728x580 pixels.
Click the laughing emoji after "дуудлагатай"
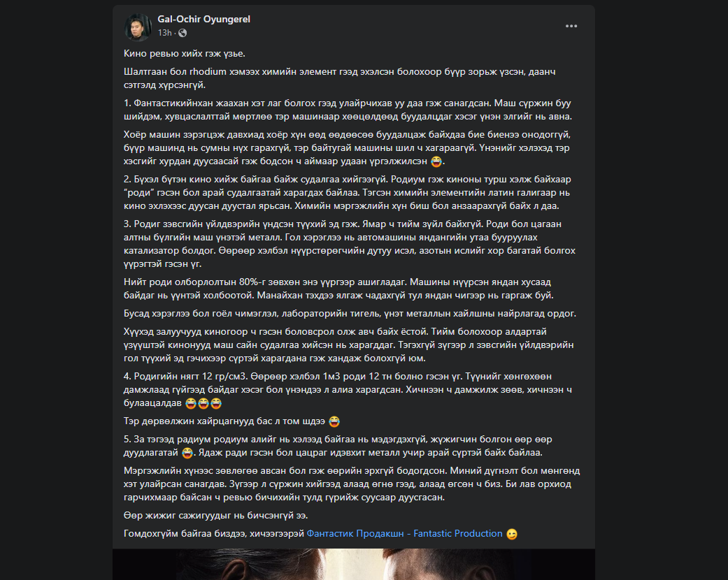point(187,453)
